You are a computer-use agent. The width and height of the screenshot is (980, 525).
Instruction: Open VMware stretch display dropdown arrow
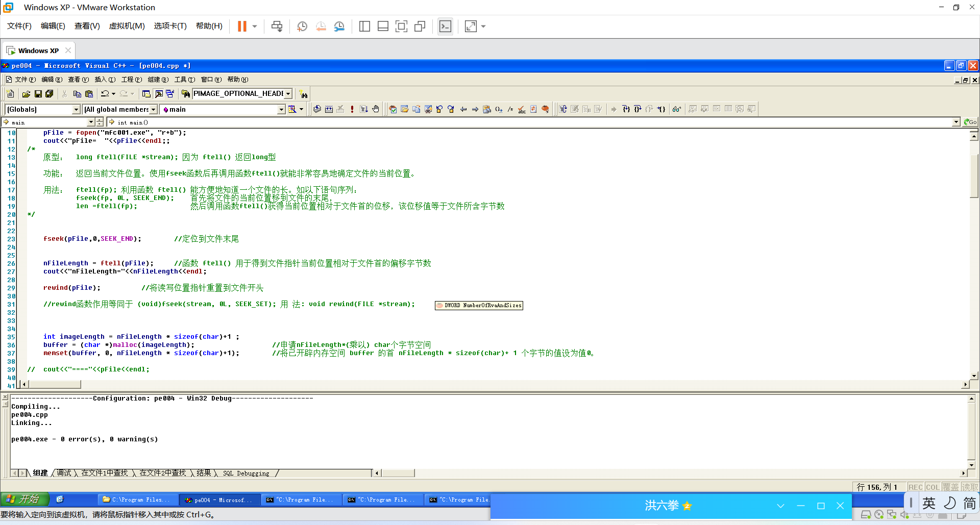point(483,26)
